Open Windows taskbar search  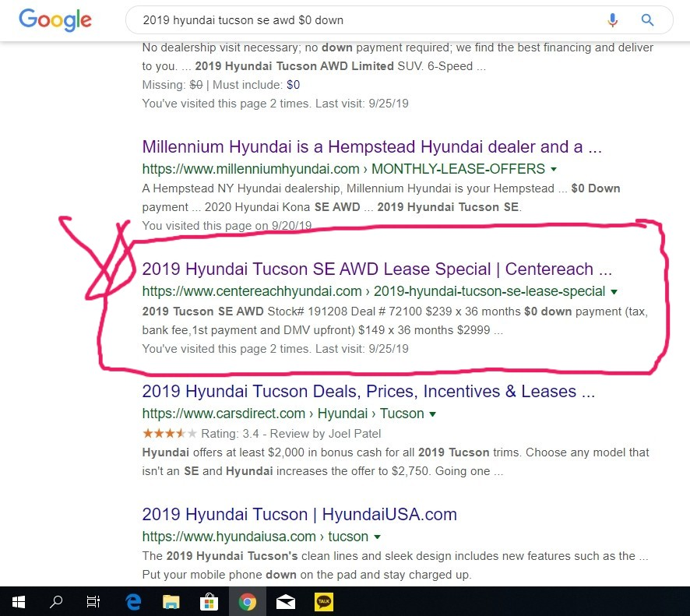pyautogui.click(x=56, y=601)
